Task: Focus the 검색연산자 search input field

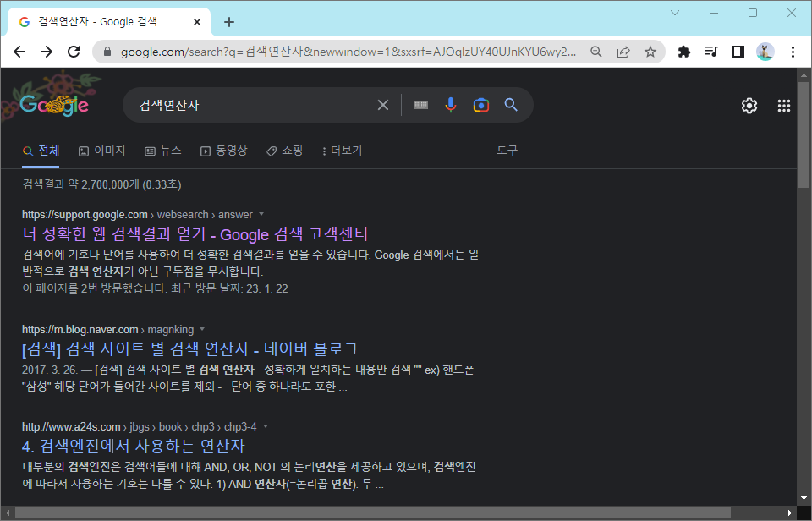Action: click(254, 105)
